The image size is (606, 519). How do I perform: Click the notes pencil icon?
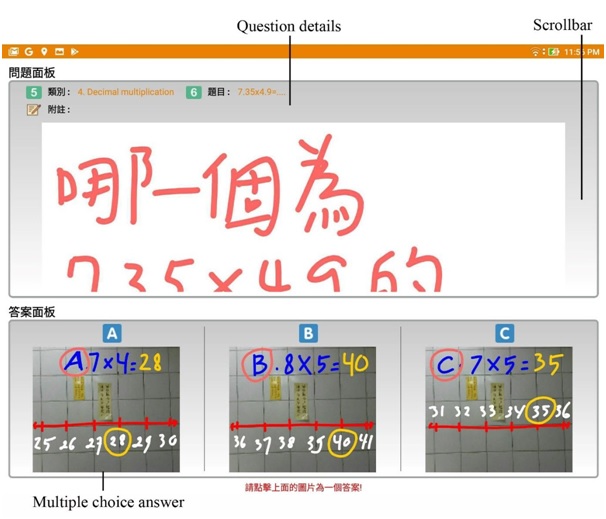33,109
